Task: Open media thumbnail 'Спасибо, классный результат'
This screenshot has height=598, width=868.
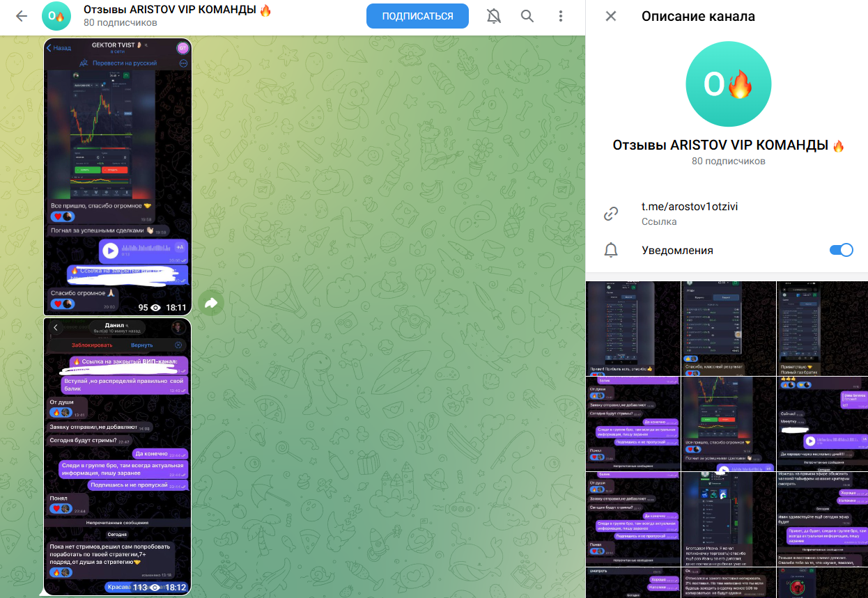Action: (x=728, y=328)
